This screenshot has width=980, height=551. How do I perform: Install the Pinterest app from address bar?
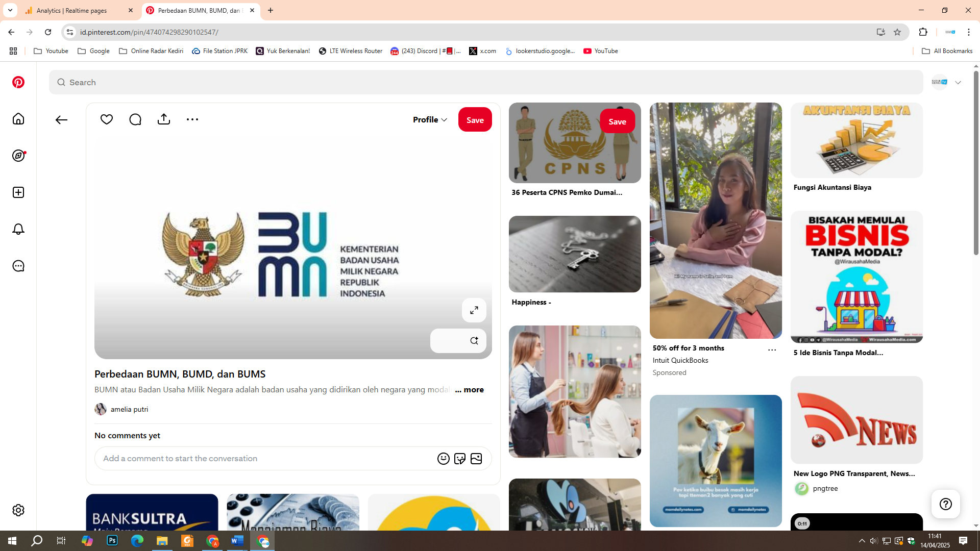pyautogui.click(x=881, y=32)
